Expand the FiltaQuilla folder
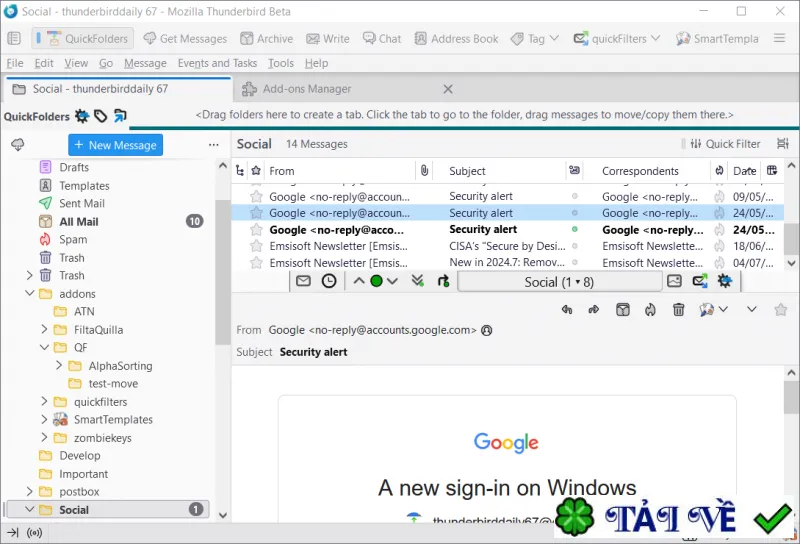Screen dimensions: 800x544 [x=44, y=330]
